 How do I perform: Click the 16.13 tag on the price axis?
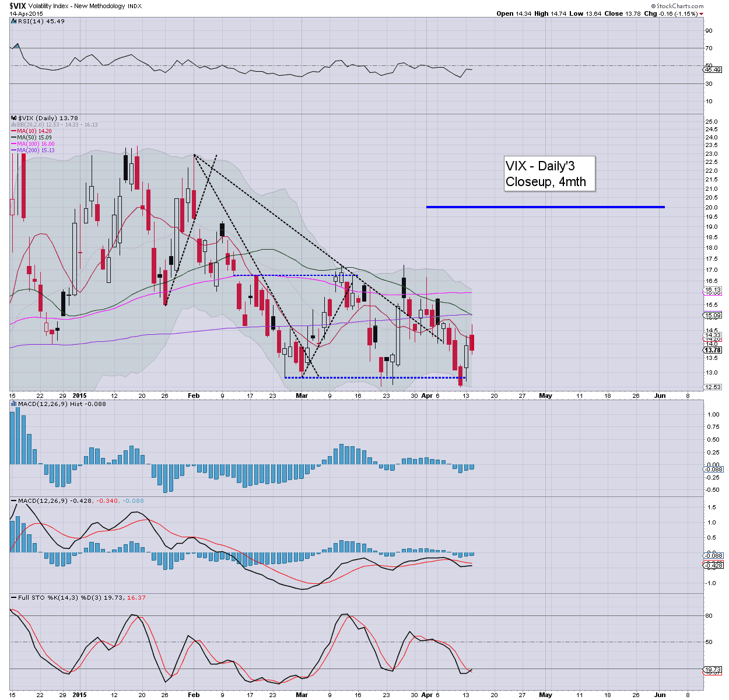point(713,290)
